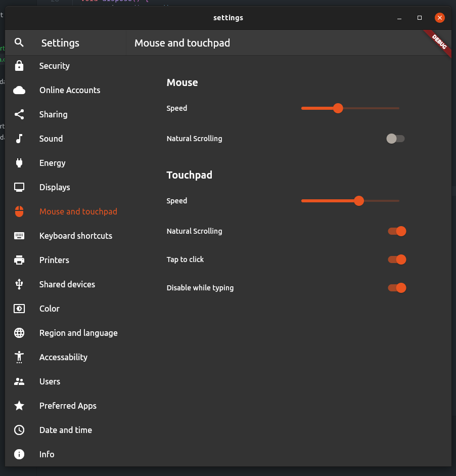Select the Energy plug icon
This screenshot has width=456, height=476.
19,163
